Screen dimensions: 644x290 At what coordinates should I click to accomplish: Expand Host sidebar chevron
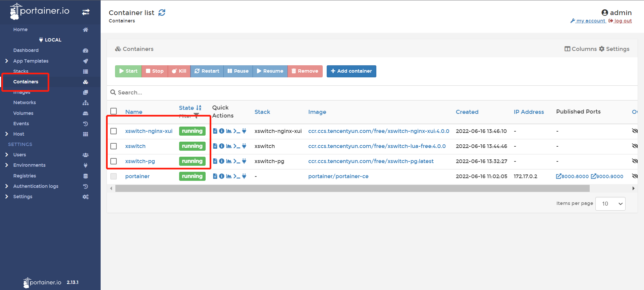pyautogui.click(x=7, y=134)
